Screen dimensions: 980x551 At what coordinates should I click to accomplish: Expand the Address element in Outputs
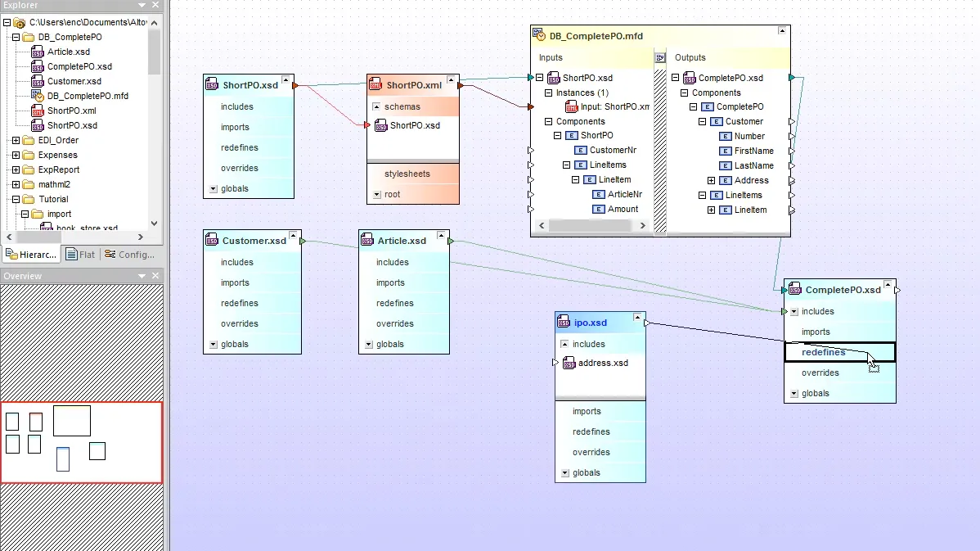coord(711,180)
